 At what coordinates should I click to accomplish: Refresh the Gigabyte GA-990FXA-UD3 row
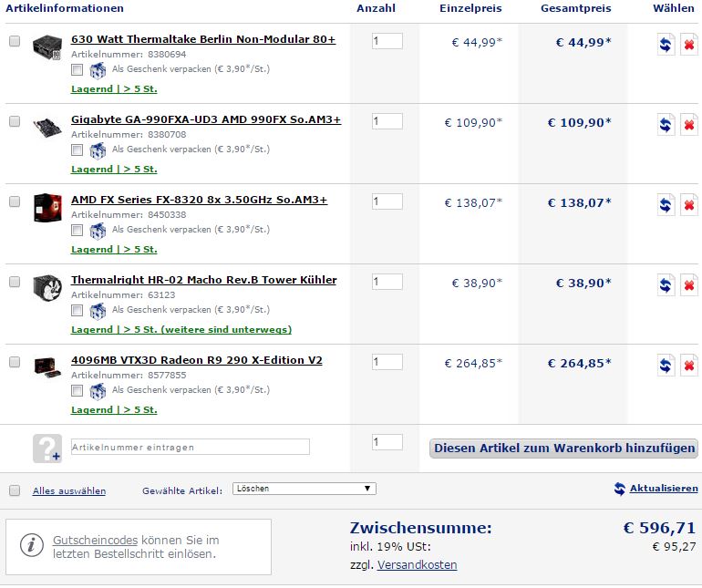click(x=666, y=125)
